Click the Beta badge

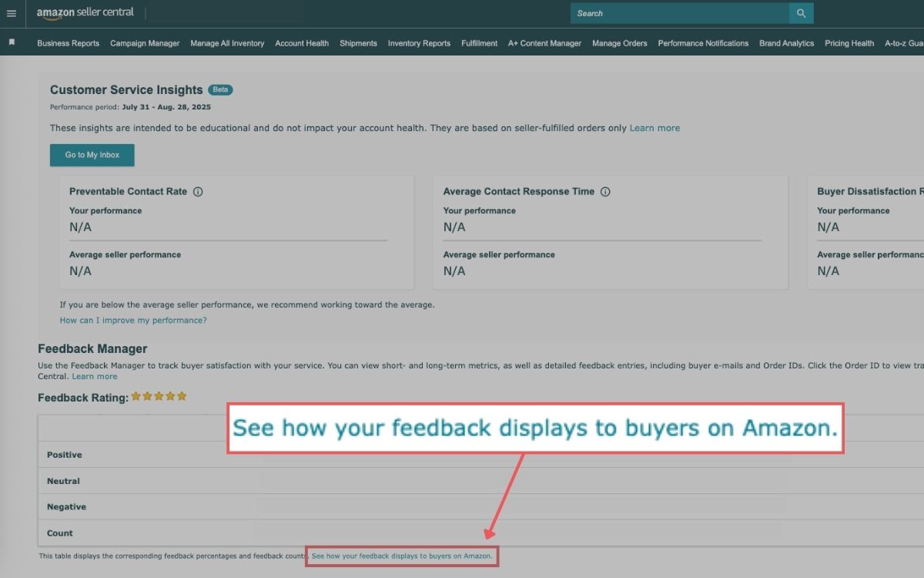220,89
